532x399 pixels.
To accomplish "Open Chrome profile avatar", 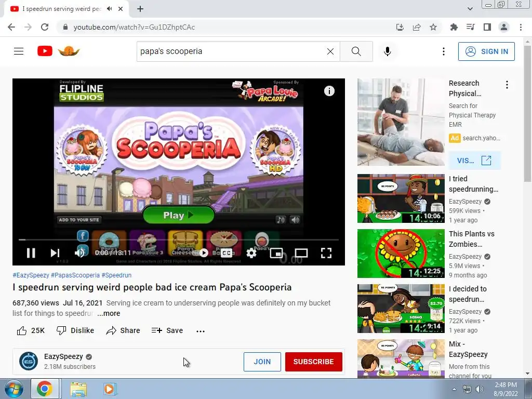I will click(x=504, y=27).
